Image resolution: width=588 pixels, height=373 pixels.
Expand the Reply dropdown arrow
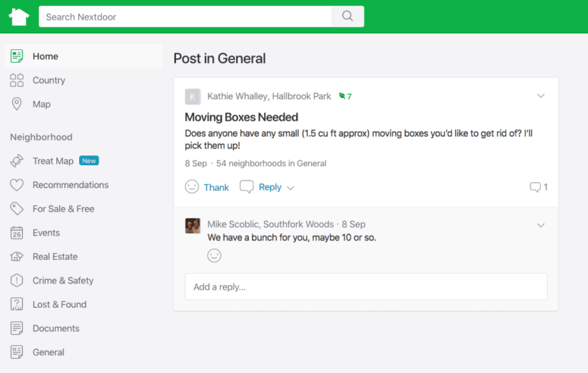[x=291, y=188]
